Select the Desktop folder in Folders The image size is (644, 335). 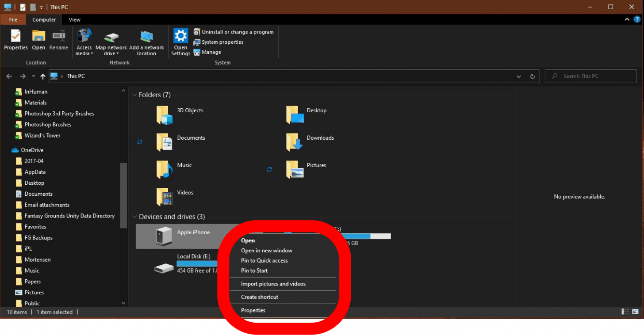click(x=307, y=115)
